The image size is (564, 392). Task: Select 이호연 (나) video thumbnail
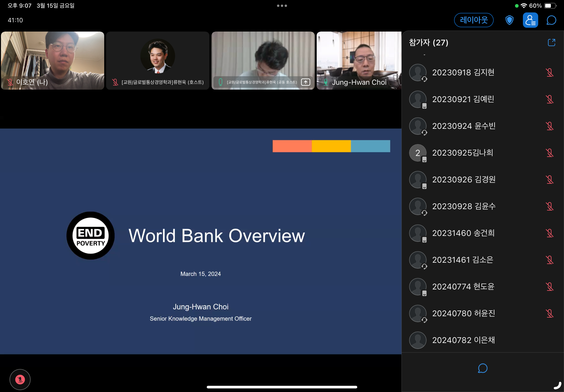pos(53,60)
